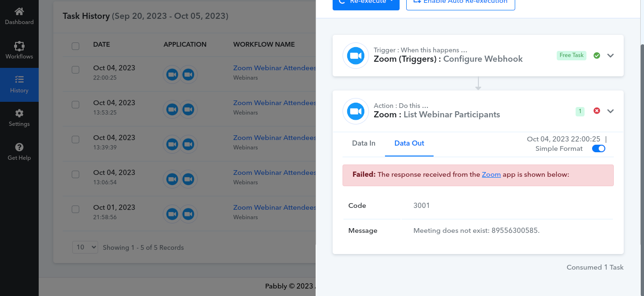Click second Zoom icon in Oct 04 13:06:54 row

coord(188,179)
